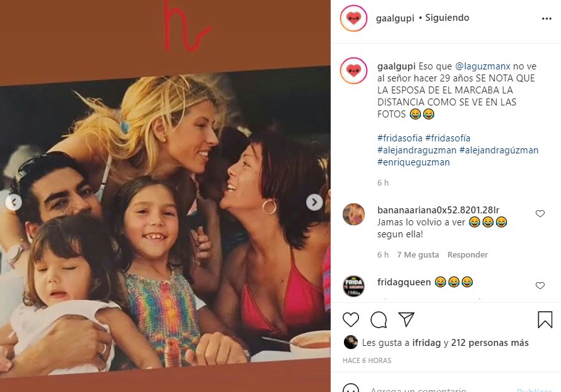Viewport: 561px width, 392px height.
Task: Save post using bookmark icon
Action: tap(545, 319)
